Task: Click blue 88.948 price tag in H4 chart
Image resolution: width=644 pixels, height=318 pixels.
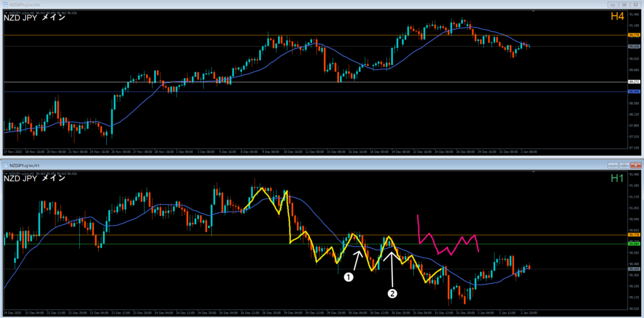Action: pos(635,91)
